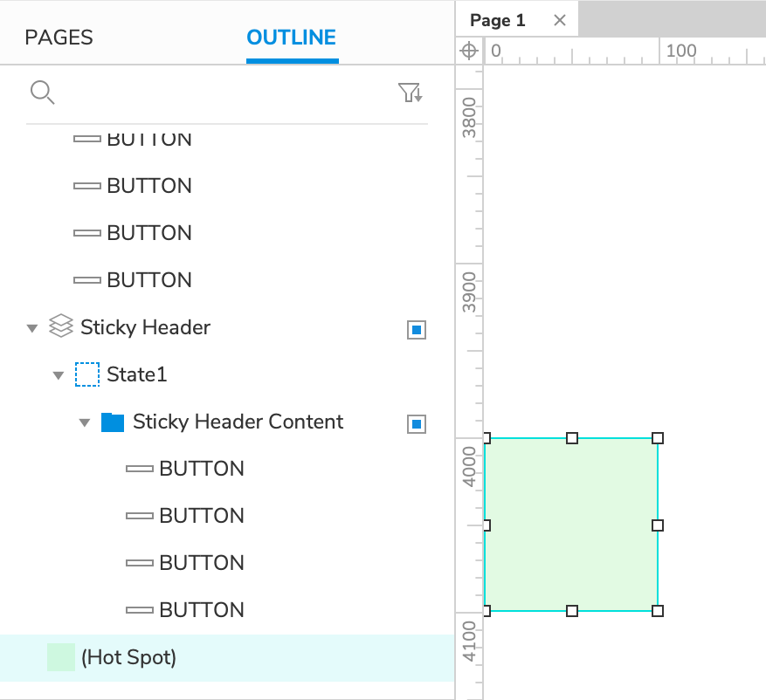Close the Page 1 tab
This screenshot has height=700, width=766.
click(x=560, y=20)
